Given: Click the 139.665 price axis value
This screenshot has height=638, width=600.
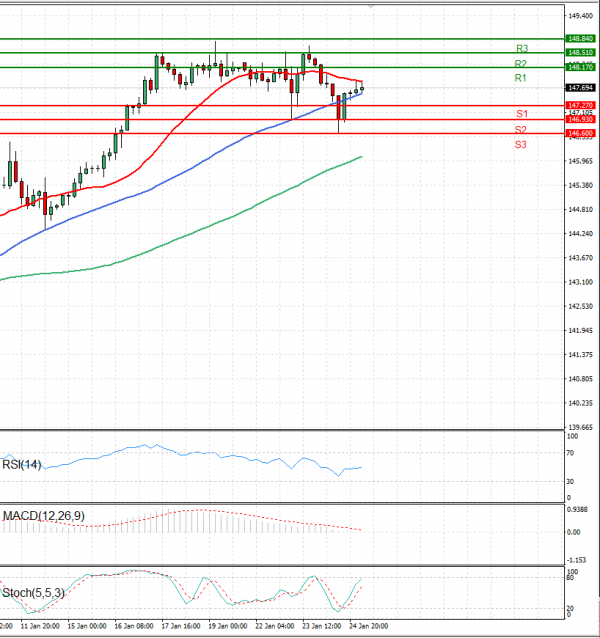Looking at the screenshot, I should (x=580, y=427).
